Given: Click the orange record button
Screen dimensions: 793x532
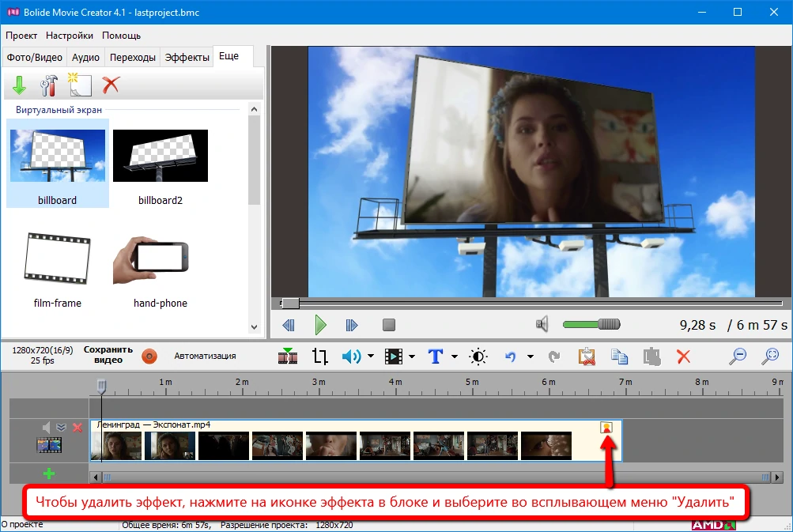Looking at the screenshot, I should 149,356.
